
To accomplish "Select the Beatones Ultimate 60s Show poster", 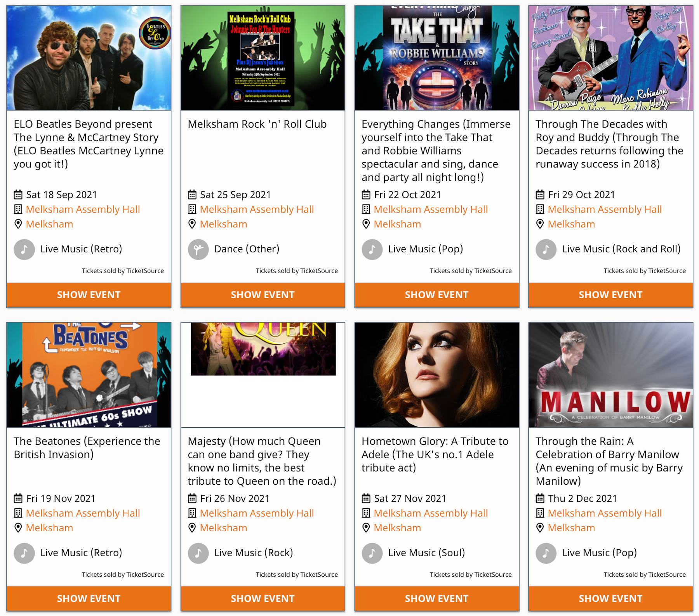I will tap(89, 375).
